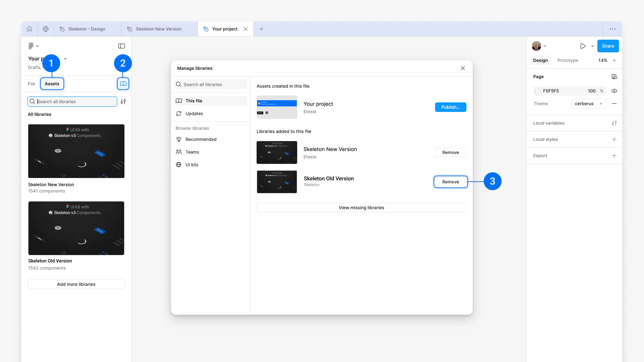Present the prototype using the play icon
The image size is (644, 362).
coord(583,46)
